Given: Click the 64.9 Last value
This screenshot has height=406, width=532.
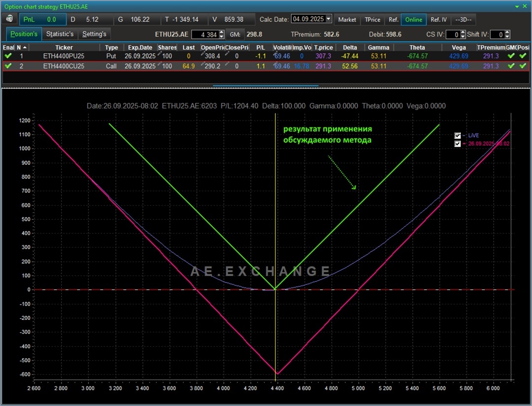Looking at the screenshot, I should [189, 66].
